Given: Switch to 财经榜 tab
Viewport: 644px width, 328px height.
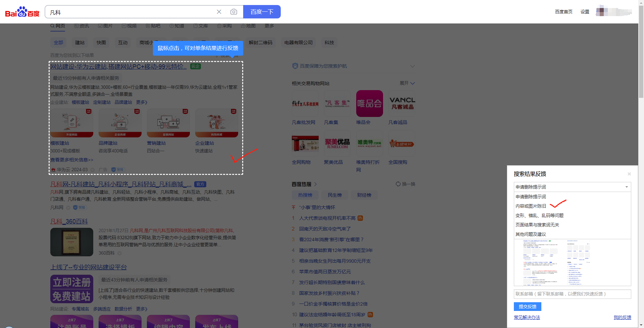Looking at the screenshot, I should (364, 195).
